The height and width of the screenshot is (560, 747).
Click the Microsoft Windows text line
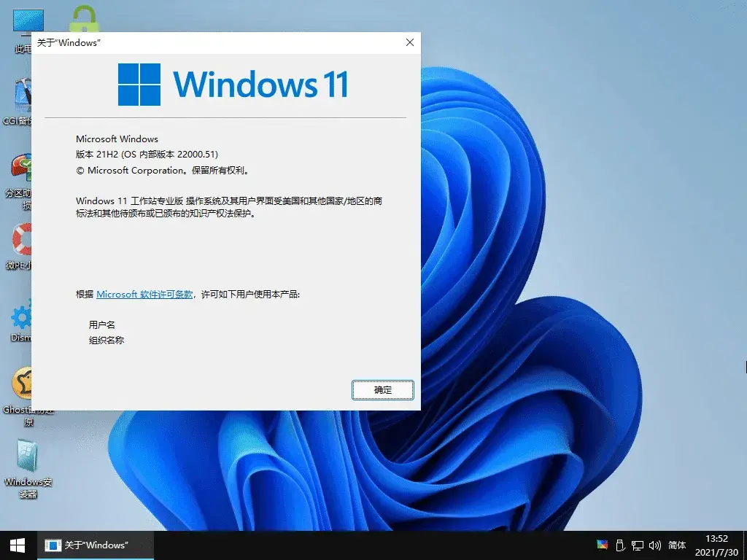coord(117,139)
